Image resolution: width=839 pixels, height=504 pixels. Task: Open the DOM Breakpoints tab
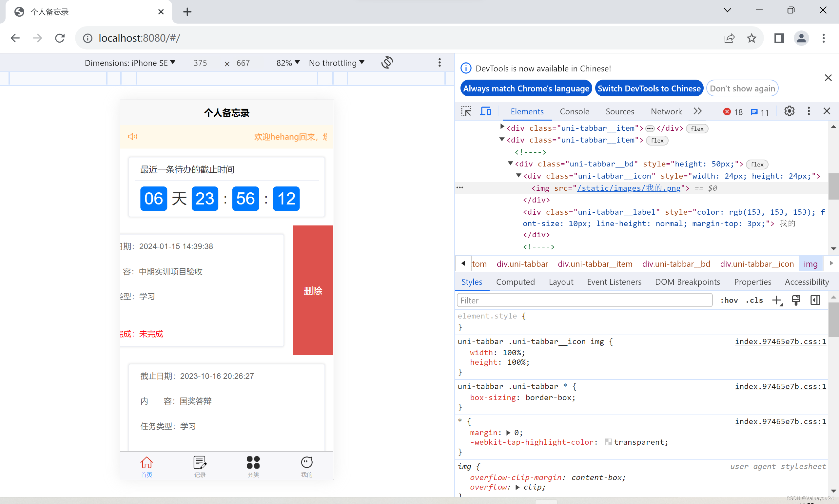(688, 282)
